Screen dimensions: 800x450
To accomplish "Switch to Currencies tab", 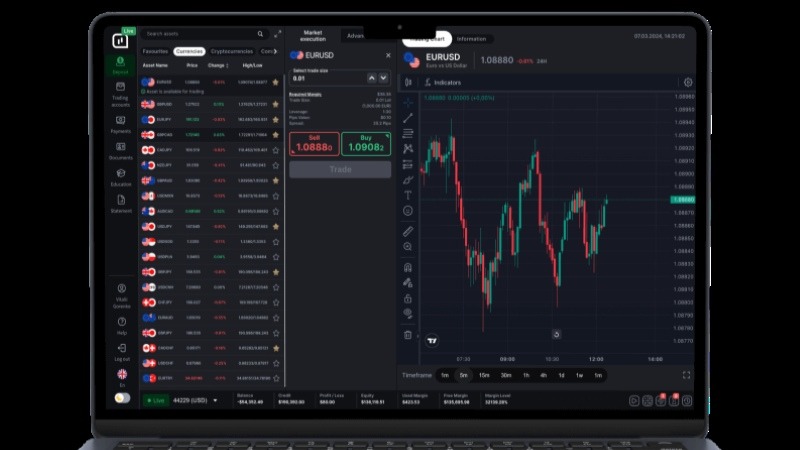I will [189, 52].
